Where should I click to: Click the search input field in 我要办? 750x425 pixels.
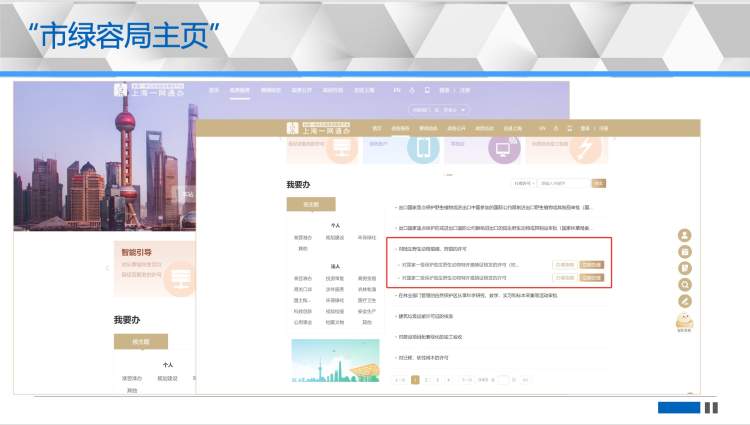tap(563, 184)
